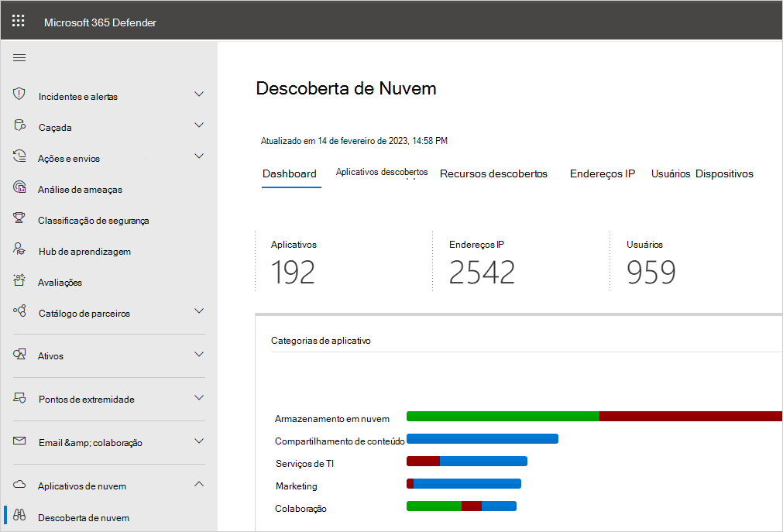
Task: Expand Catálogo de parceiros
Action: coord(199,313)
